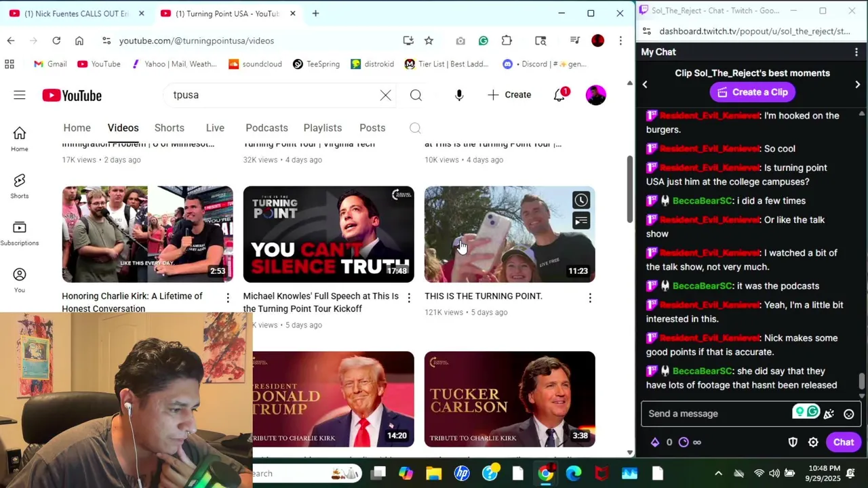Open the Michael Knowles' Full Speech title link
Viewport: 868px width, 488px height.
(x=321, y=302)
